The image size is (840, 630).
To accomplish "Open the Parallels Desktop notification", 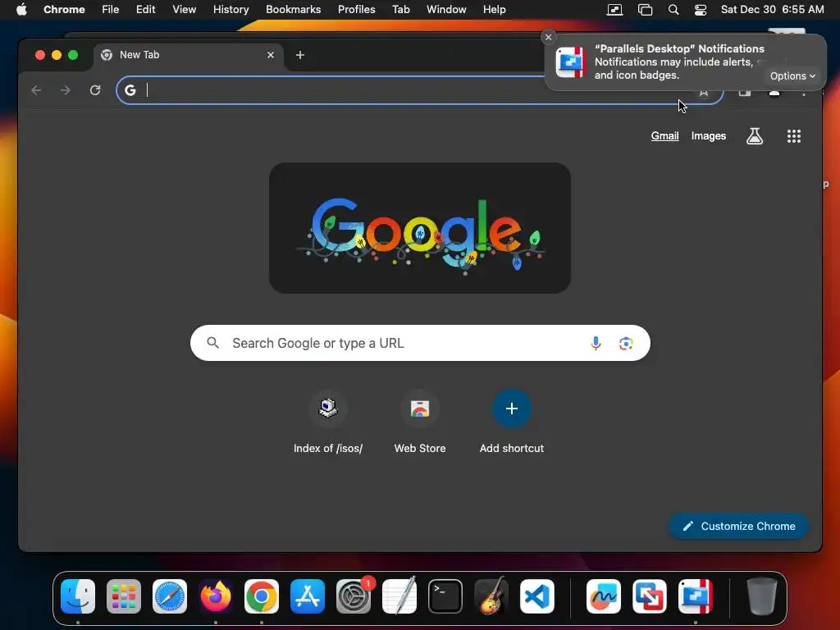I will click(685, 62).
